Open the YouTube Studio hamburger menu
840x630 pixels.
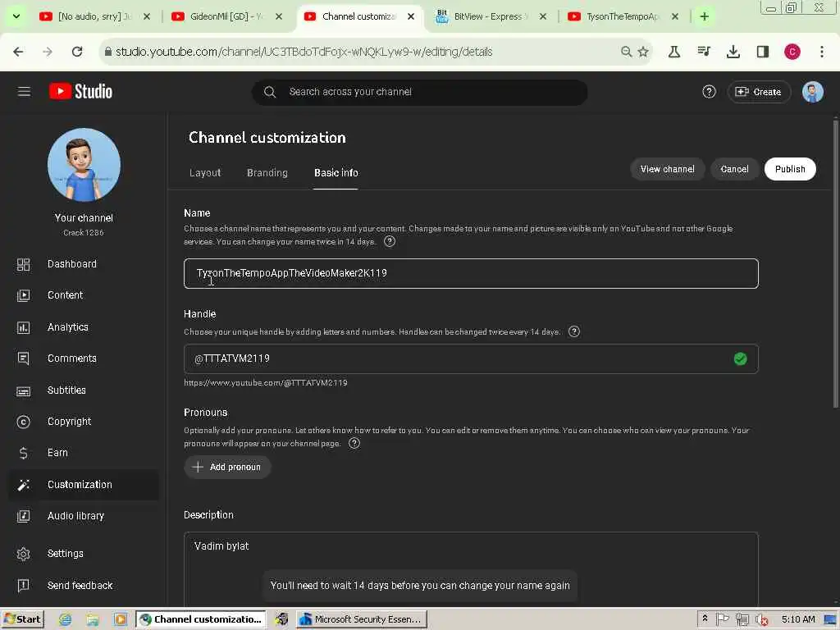point(24,92)
